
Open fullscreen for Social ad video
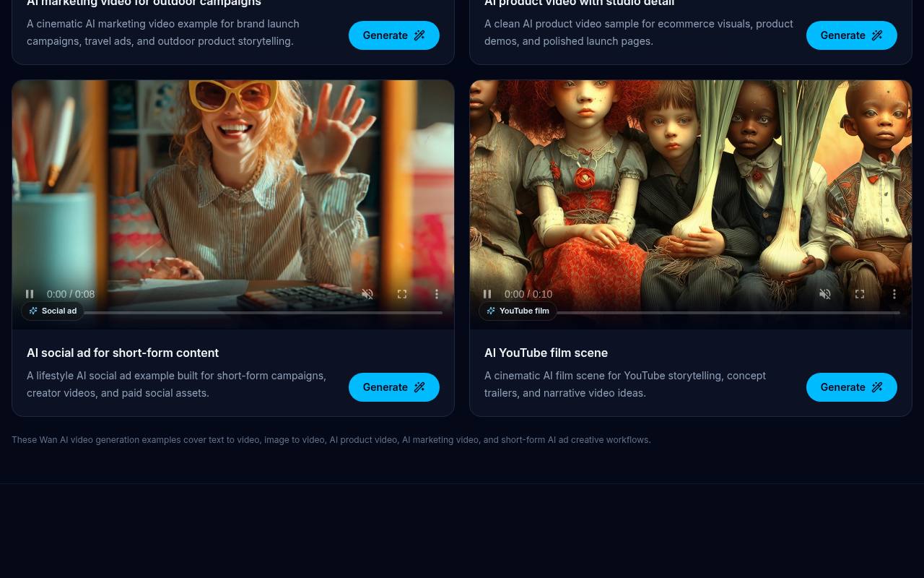(x=402, y=294)
